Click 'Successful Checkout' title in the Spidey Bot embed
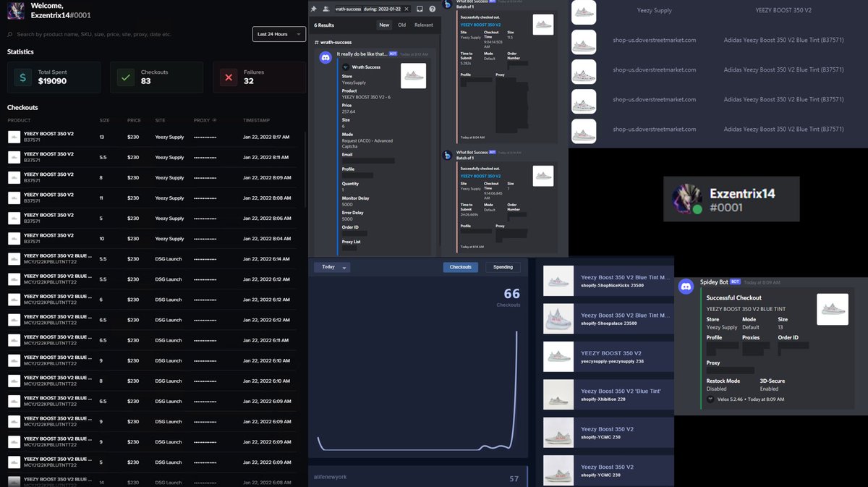 tap(734, 297)
